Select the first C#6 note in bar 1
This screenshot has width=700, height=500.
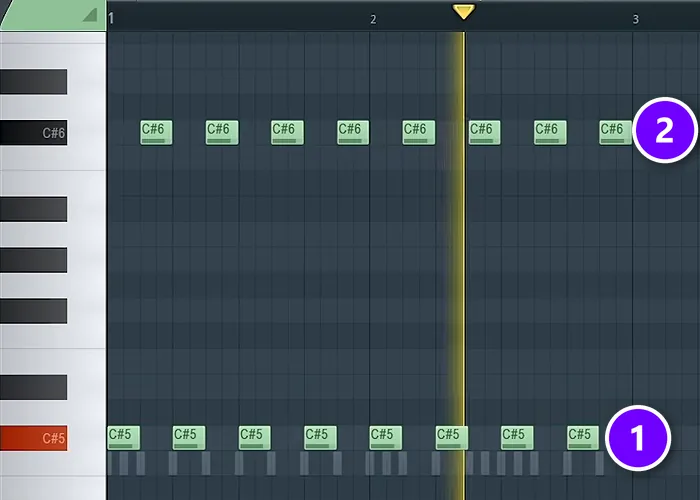156,133
